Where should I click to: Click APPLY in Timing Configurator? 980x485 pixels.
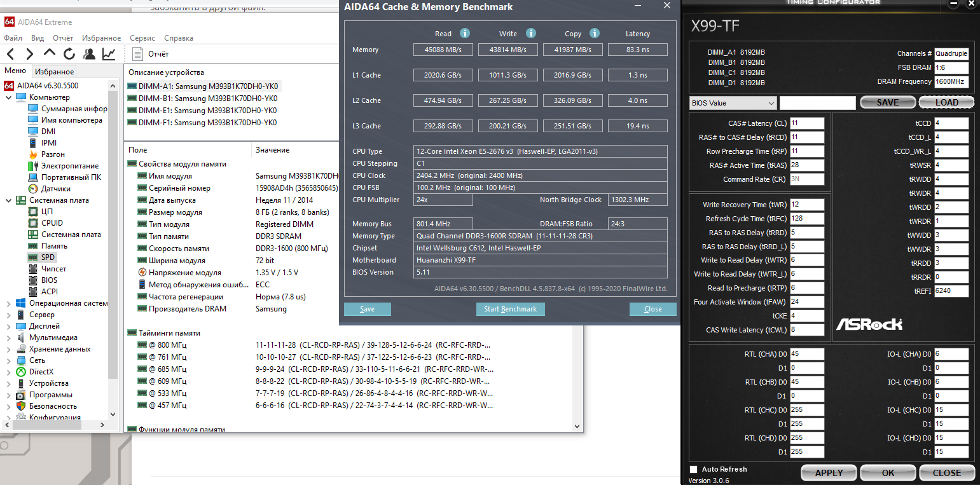[829, 472]
